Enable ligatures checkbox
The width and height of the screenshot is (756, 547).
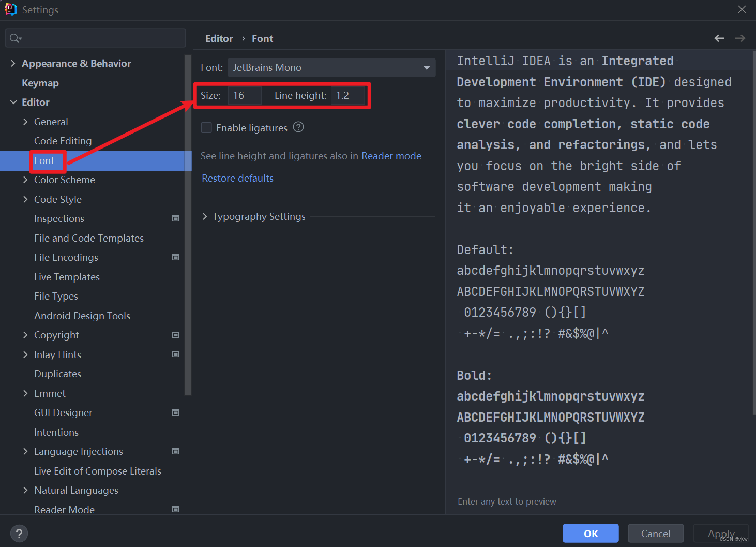206,128
